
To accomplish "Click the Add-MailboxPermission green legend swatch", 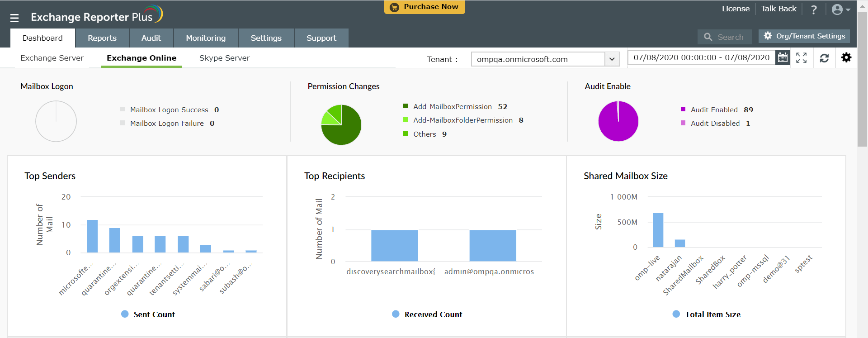I will click(x=406, y=106).
